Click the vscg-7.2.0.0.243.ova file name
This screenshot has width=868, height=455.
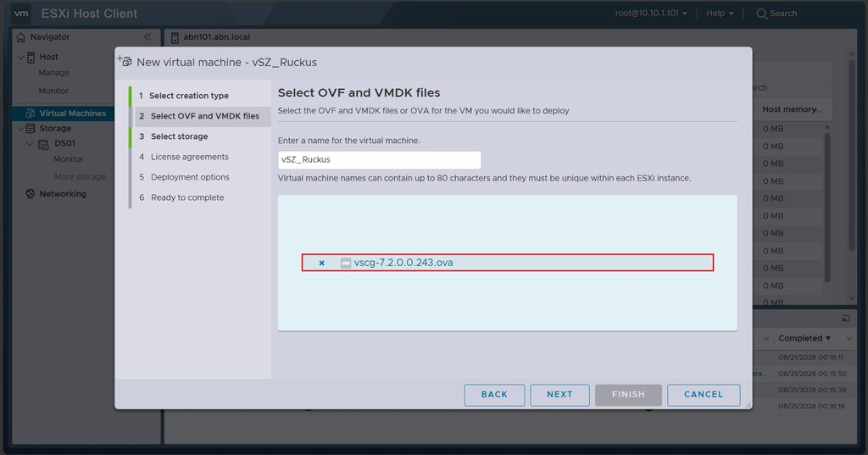coord(403,263)
